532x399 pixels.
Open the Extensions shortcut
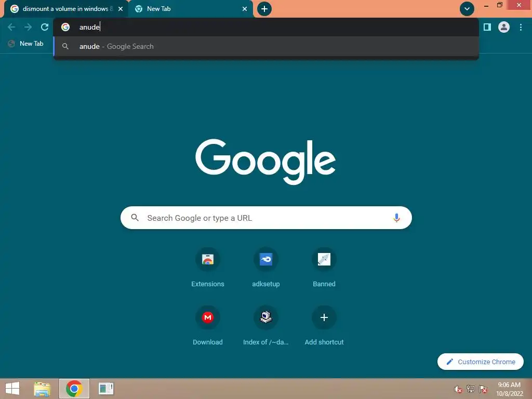pyautogui.click(x=208, y=268)
